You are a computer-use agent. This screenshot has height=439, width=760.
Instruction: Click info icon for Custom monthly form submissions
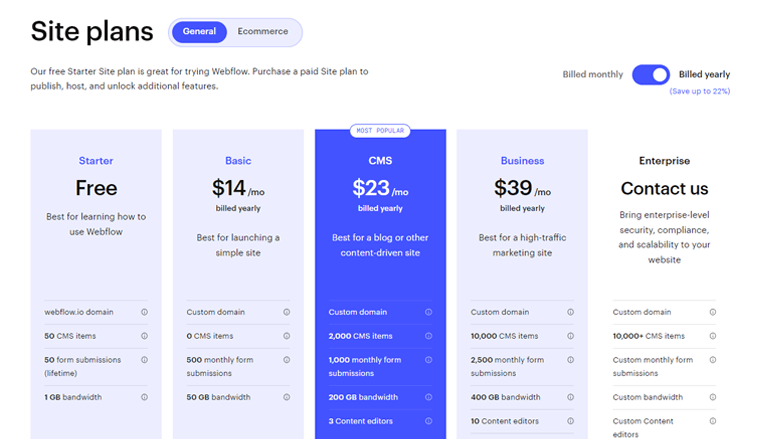(713, 360)
